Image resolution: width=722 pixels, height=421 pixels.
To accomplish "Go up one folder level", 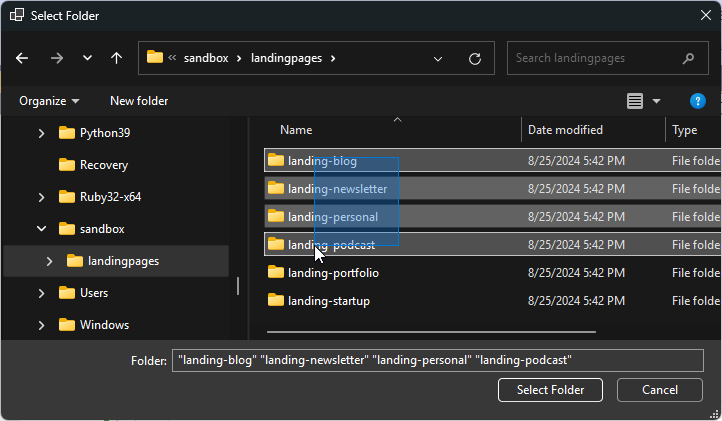I will click(117, 58).
